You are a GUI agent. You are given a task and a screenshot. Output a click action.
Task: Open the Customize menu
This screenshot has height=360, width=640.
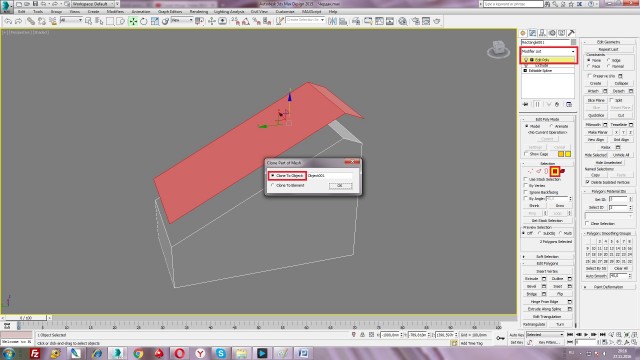point(285,11)
